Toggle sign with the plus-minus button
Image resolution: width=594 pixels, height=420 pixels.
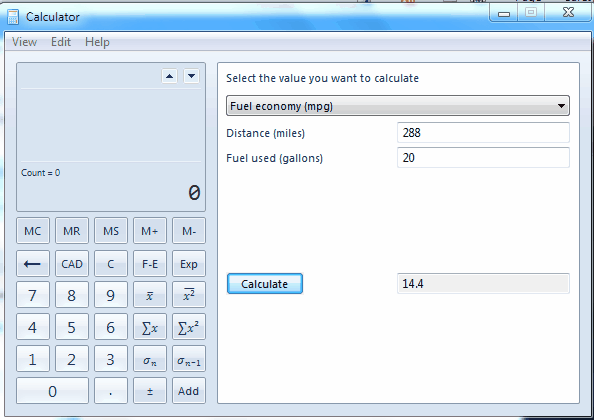(x=150, y=391)
